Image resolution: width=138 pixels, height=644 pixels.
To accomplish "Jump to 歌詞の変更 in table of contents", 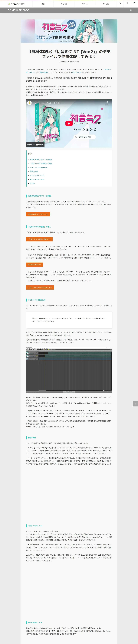I will pyautogui.click(x=34, y=172).
